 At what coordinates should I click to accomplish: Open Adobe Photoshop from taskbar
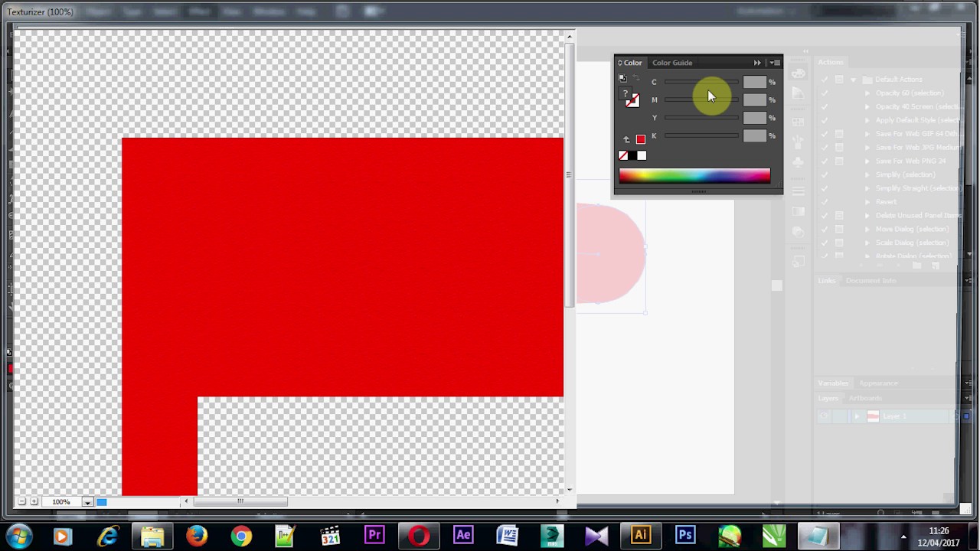pos(685,536)
